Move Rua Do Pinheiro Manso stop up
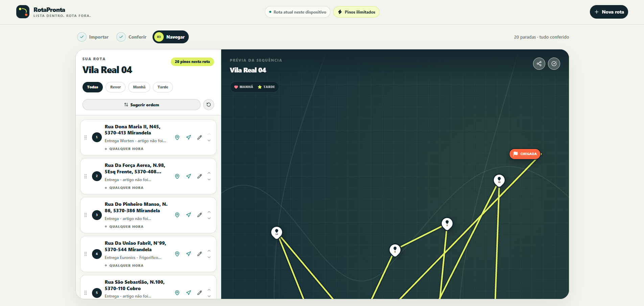Image resolution: width=644 pixels, height=306 pixels. click(209, 212)
